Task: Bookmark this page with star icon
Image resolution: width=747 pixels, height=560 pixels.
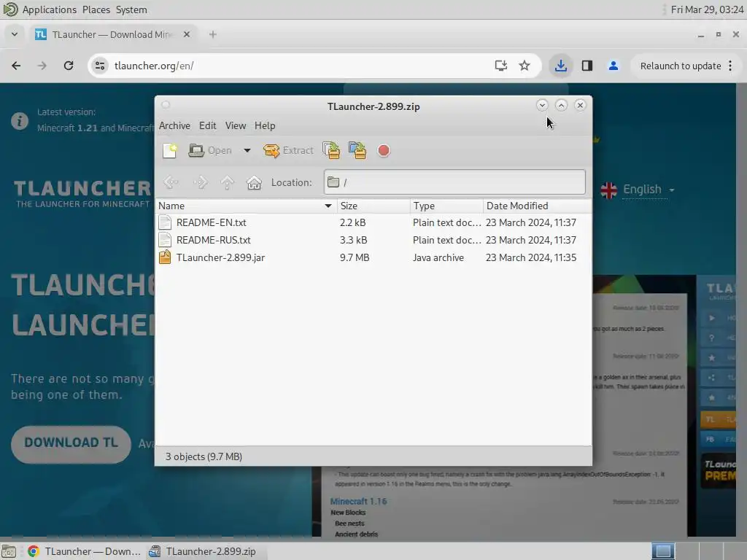Action: click(525, 66)
